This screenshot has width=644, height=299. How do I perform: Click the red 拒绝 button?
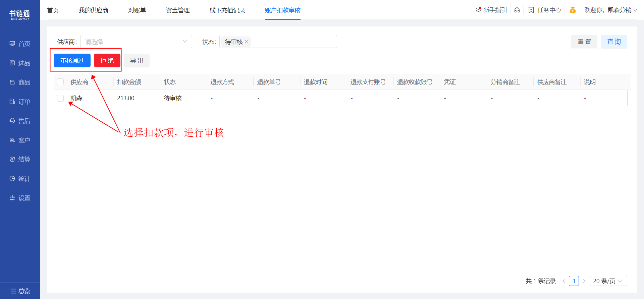(x=107, y=60)
